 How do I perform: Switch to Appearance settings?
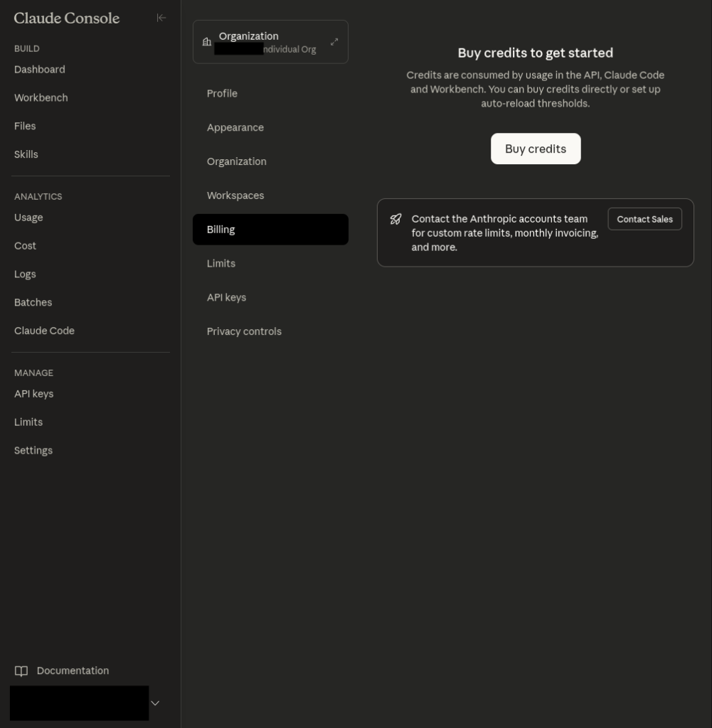click(235, 127)
